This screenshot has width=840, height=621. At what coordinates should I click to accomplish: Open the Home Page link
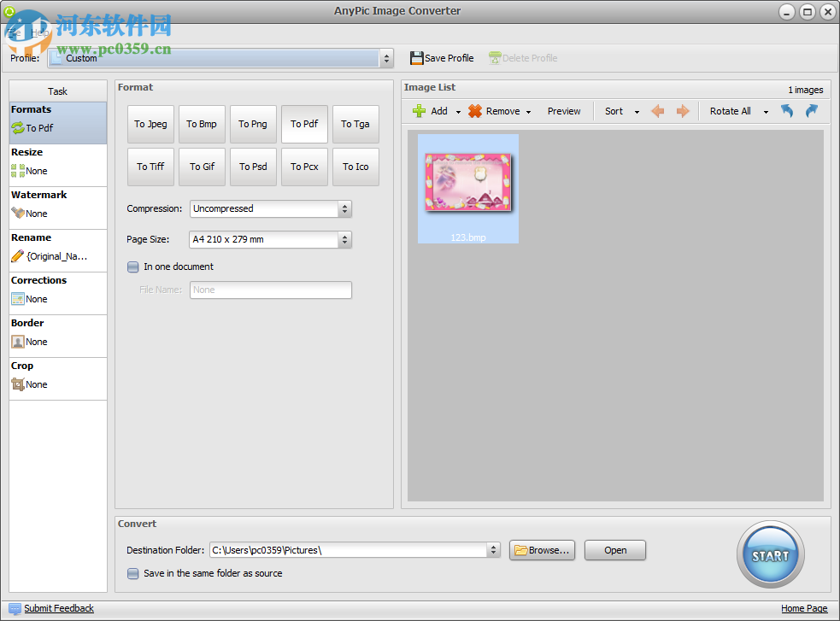click(803, 608)
